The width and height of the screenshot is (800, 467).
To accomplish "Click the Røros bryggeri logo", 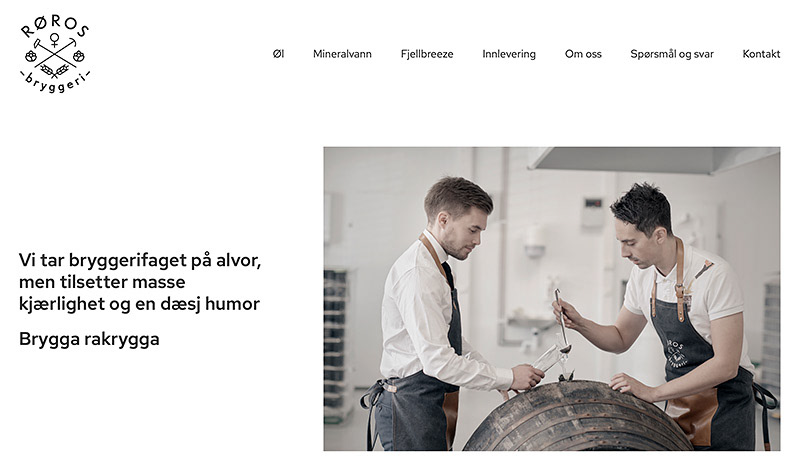I will (x=55, y=54).
